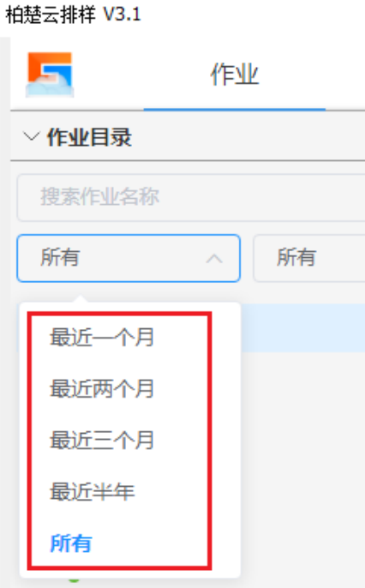Choose 最近一个月 from the list

pyautogui.click(x=102, y=337)
